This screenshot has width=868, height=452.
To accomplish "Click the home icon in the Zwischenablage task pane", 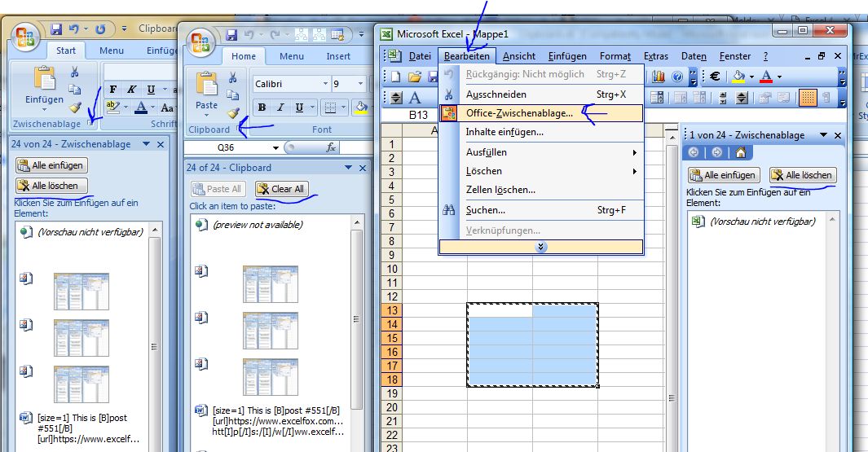I will point(741,152).
